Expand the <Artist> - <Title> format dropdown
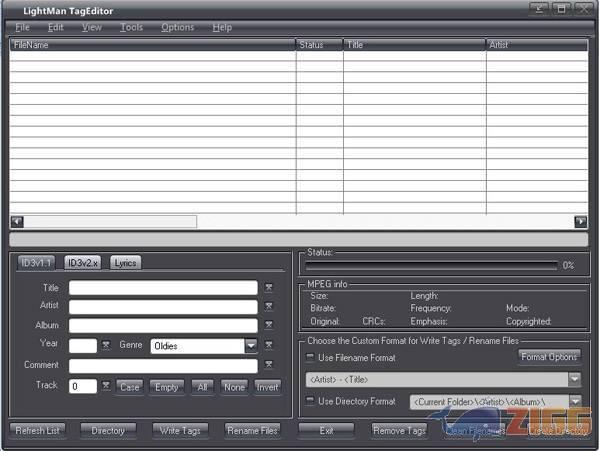Screen dimensions: 600x451 [x=574, y=379]
